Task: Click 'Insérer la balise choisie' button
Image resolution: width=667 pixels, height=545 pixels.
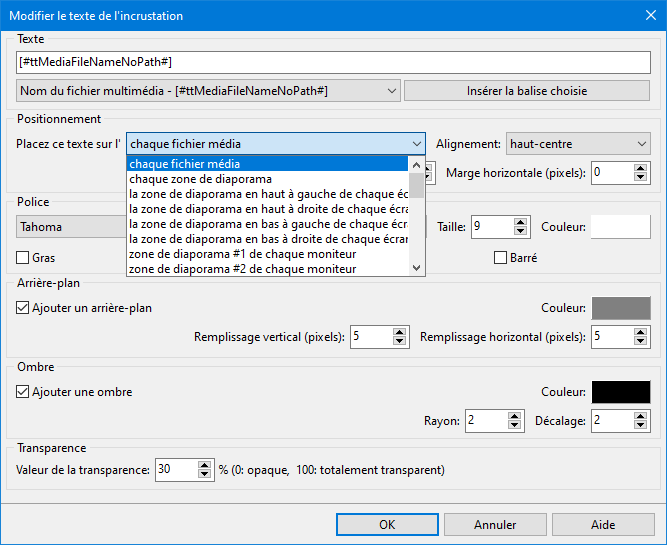Action: tap(527, 91)
